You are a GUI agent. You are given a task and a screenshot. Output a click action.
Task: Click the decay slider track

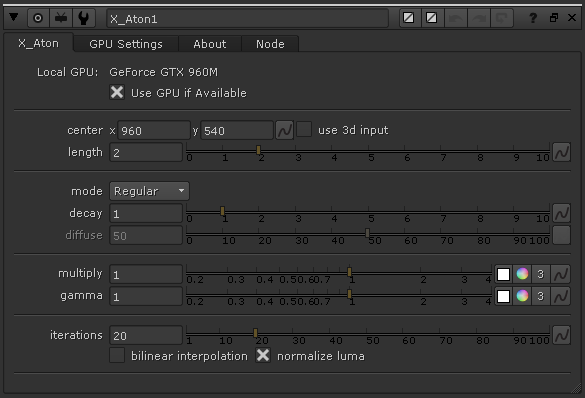click(367, 212)
